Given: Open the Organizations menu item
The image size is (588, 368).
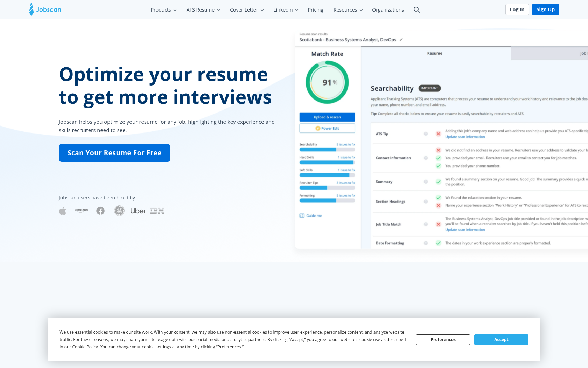Looking at the screenshot, I should [388, 10].
